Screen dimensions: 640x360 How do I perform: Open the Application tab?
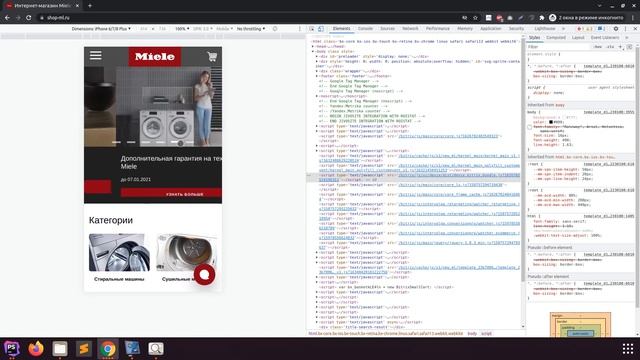491,29
